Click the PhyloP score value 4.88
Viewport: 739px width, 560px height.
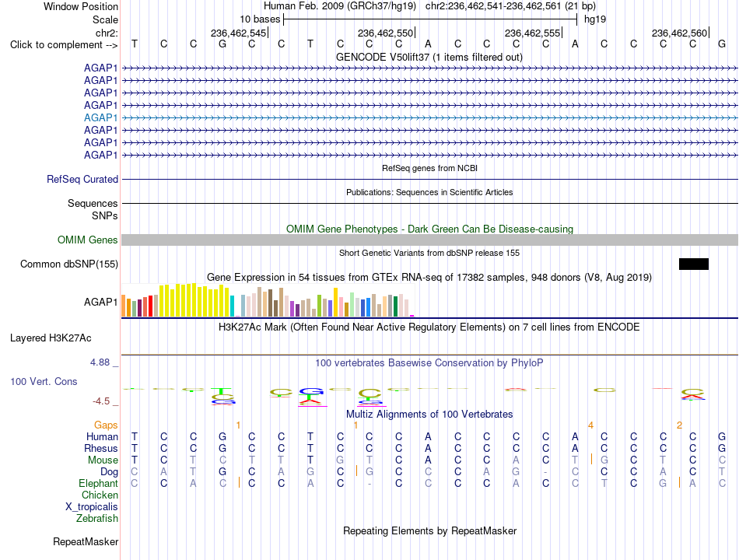pos(100,362)
